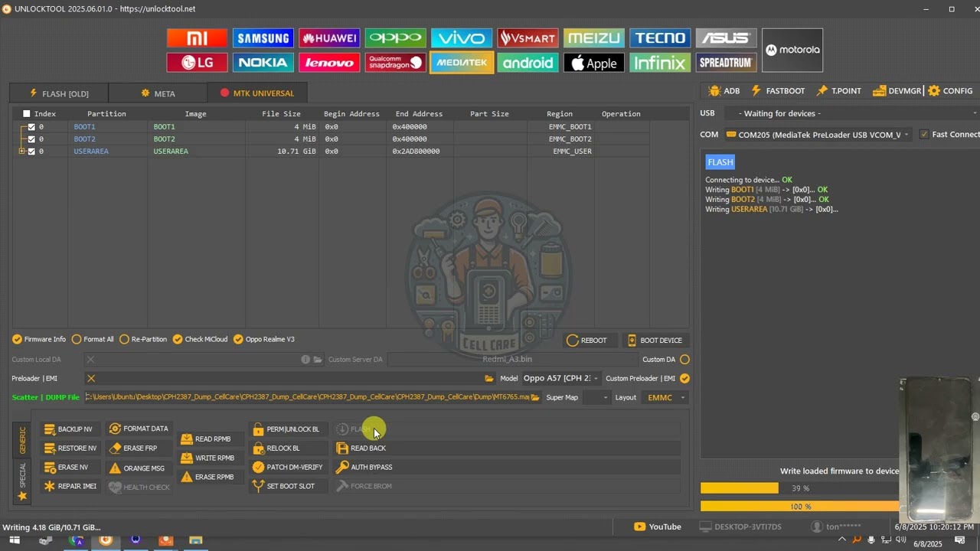This screenshot has height=551, width=980.
Task: Select the OPPO brand logo
Action: tap(395, 38)
